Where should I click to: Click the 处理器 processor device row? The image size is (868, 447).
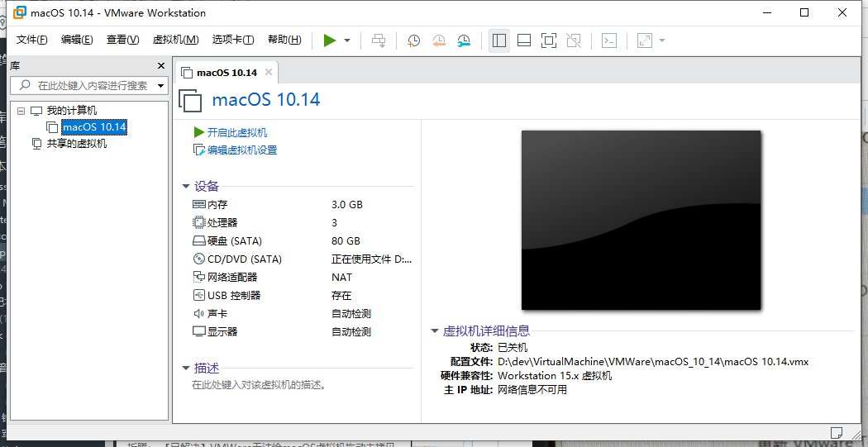pyautogui.click(x=303, y=223)
